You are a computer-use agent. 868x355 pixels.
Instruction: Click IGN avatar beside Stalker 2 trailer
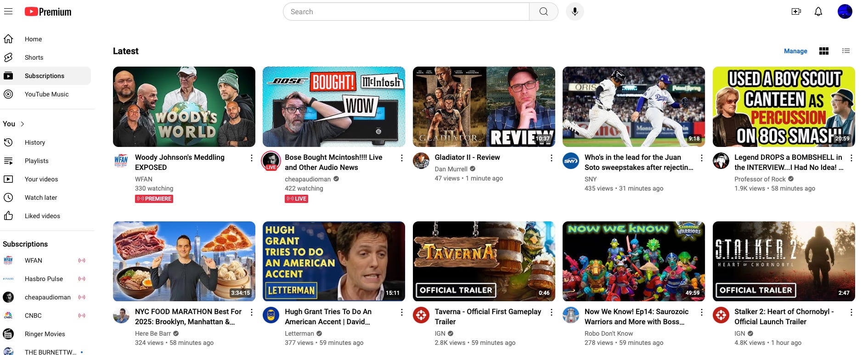(721, 315)
